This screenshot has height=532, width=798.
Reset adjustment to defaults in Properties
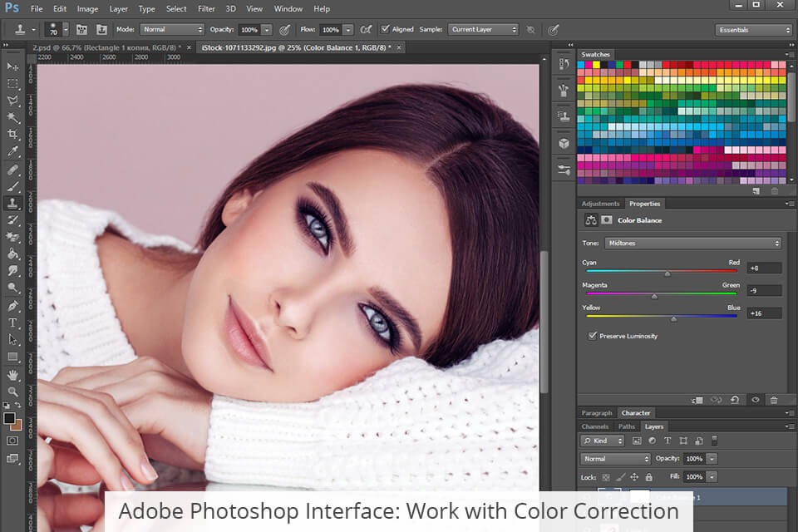point(735,400)
